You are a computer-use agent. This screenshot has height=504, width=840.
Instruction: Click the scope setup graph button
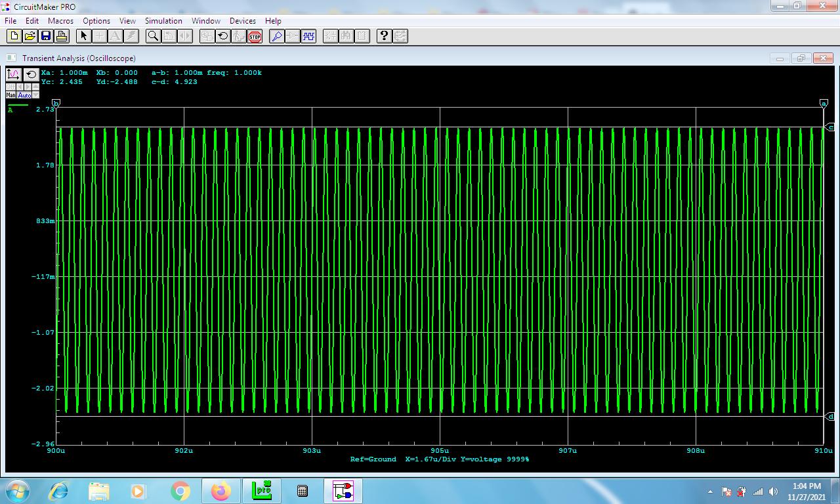[13, 74]
